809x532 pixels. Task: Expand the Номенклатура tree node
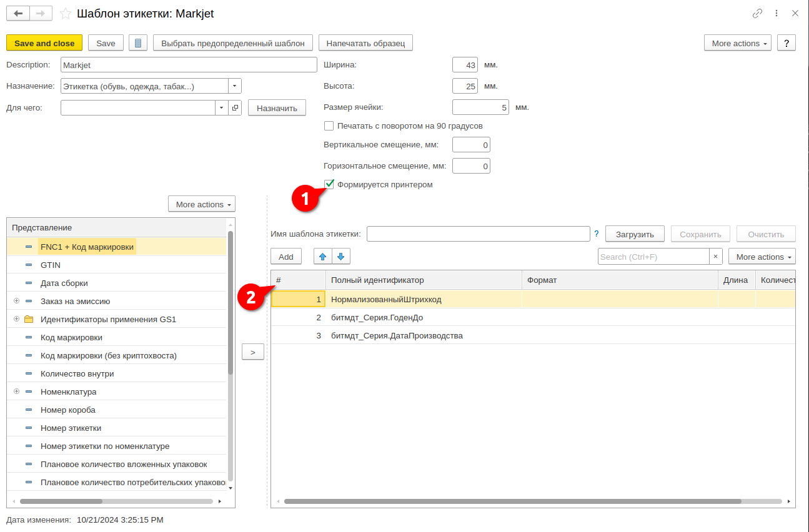16,392
